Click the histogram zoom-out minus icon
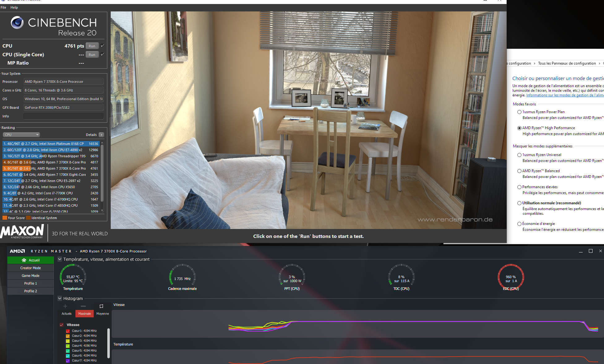This screenshot has height=364, width=604. pos(83,306)
